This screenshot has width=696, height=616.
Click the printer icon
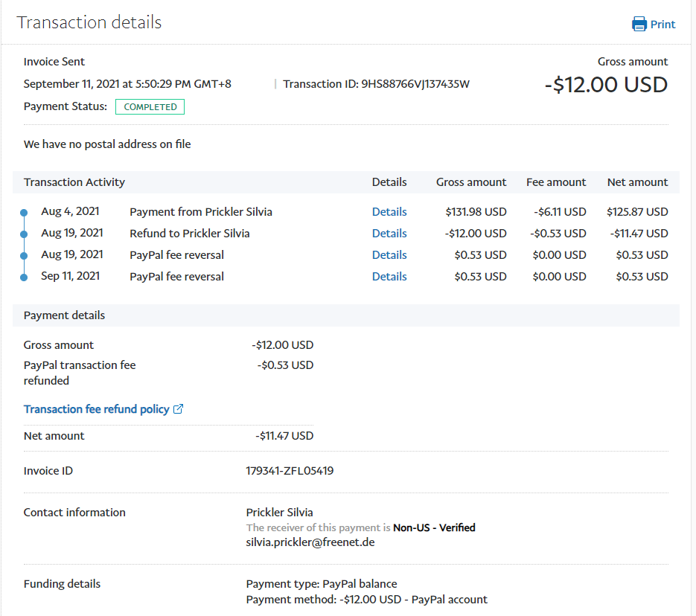pyautogui.click(x=639, y=25)
